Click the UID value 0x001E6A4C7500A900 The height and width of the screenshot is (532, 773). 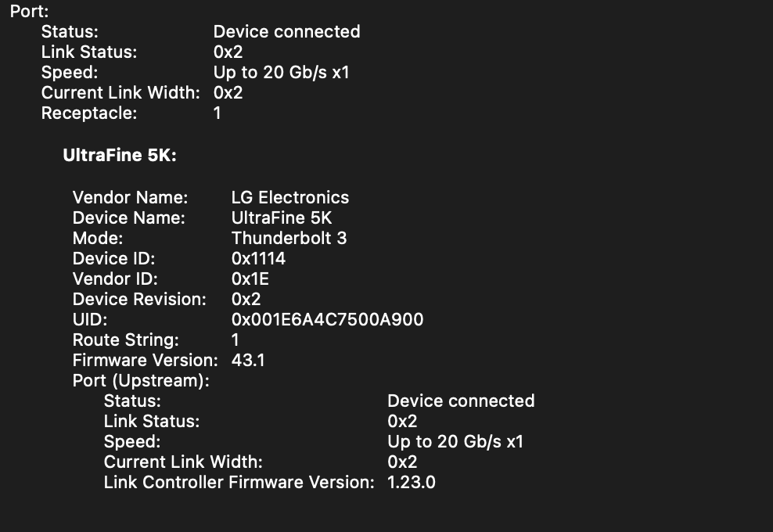[327, 319]
